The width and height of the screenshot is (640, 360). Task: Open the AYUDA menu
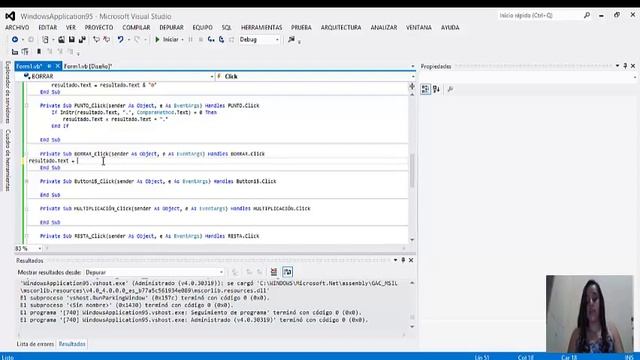pyautogui.click(x=450, y=27)
